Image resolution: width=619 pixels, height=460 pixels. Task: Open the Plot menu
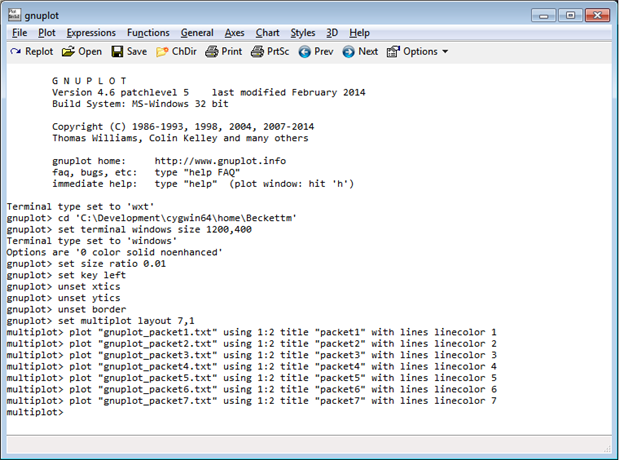pos(47,33)
